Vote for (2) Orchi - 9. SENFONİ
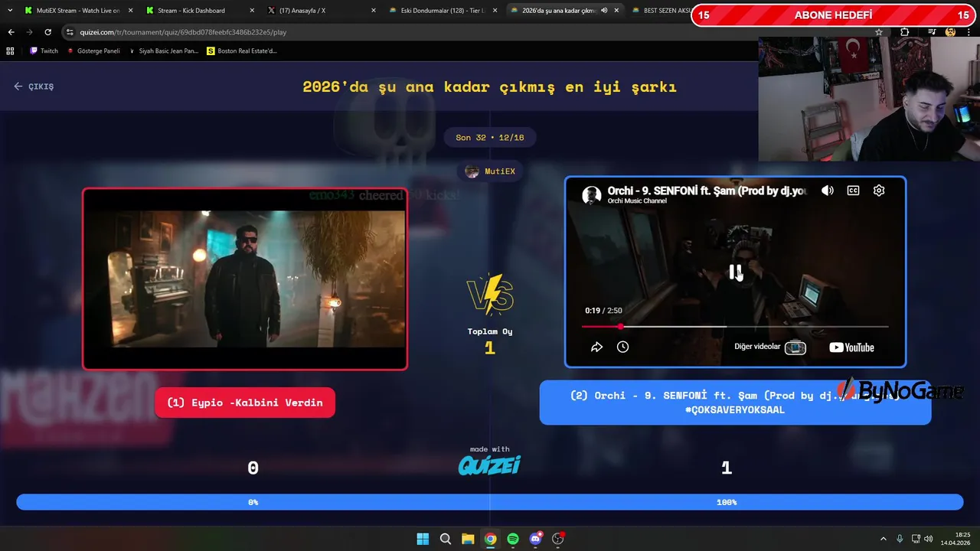Screen dimensions: 980x551 [x=735, y=403]
